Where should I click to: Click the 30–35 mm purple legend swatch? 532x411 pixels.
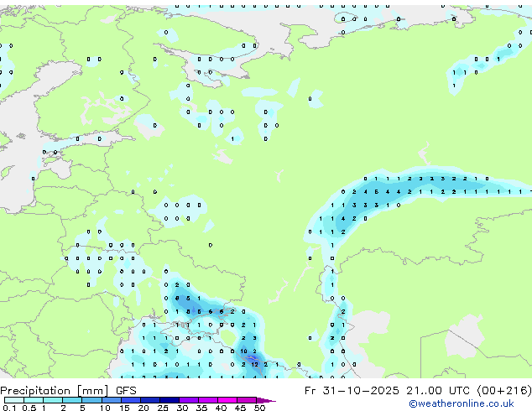coord(189,400)
